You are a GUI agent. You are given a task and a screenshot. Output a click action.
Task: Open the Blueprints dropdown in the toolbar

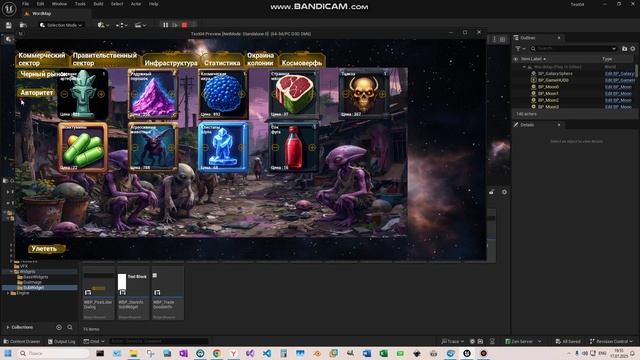coord(121,25)
